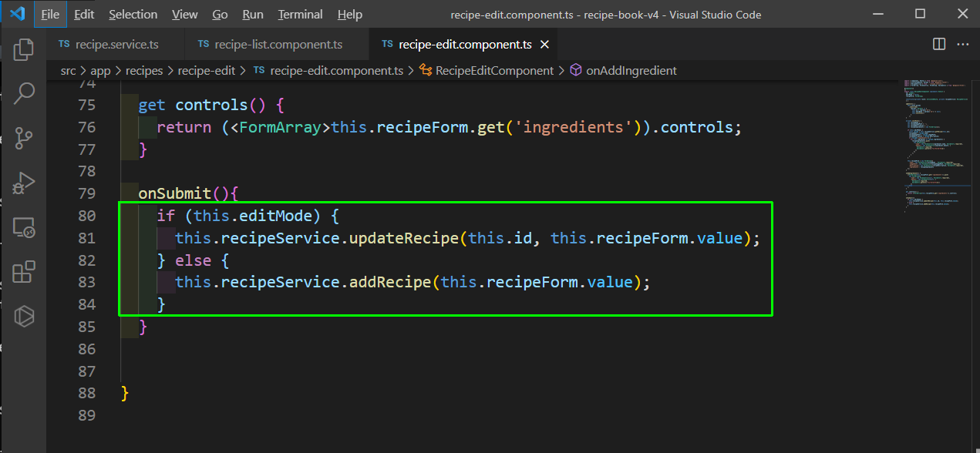This screenshot has width=980, height=453.
Task: Click updateRecipe in line 81
Action: point(404,238)
